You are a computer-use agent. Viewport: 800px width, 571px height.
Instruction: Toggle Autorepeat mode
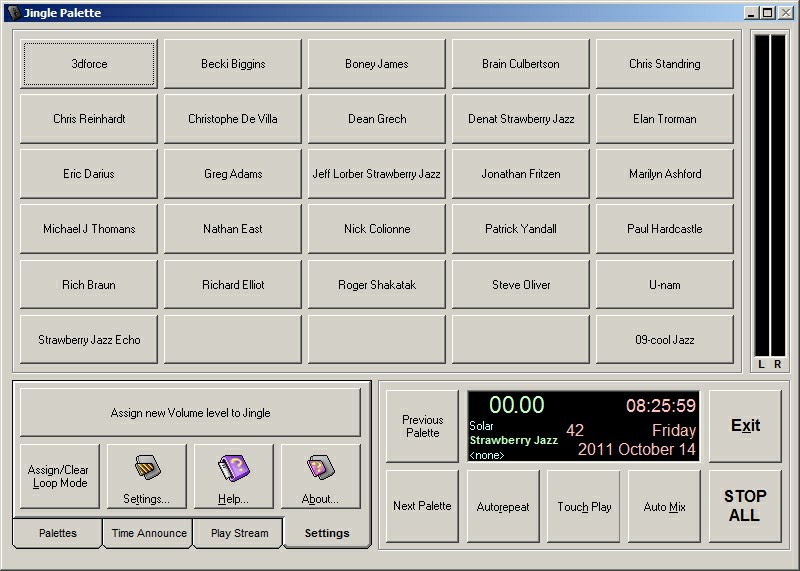503,506
